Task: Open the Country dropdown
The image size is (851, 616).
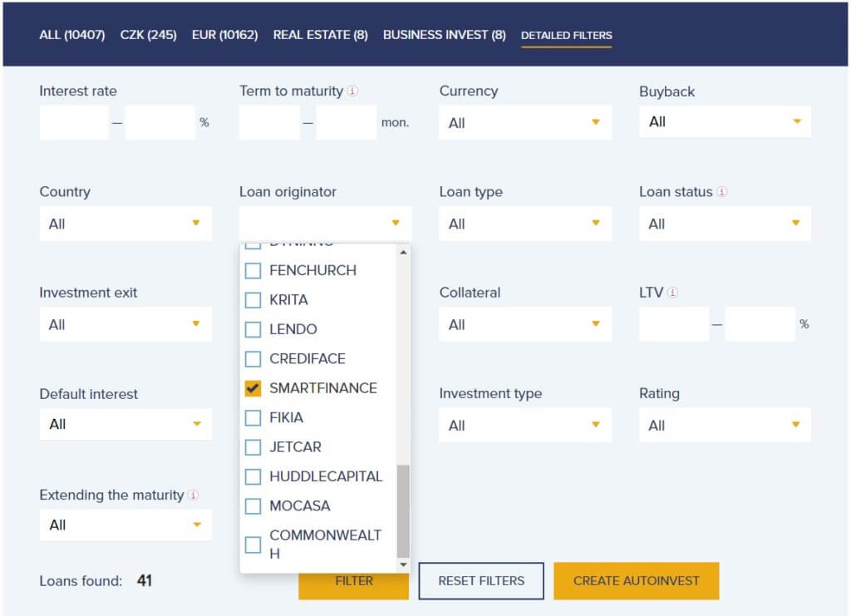Action: [x=125, y=224]
